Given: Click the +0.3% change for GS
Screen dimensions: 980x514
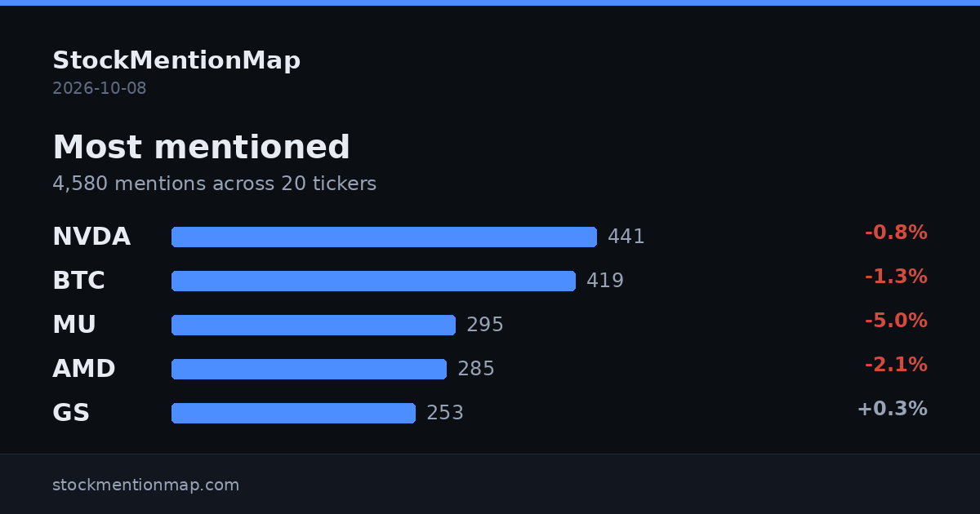Looking at the screenshot, I should pos(892,409).
